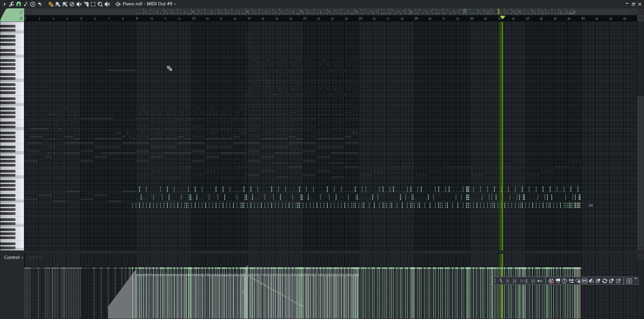Viewport: 644px width, 319px height.
Task: Choose the Select marquee tool
Action: [93, 4]
